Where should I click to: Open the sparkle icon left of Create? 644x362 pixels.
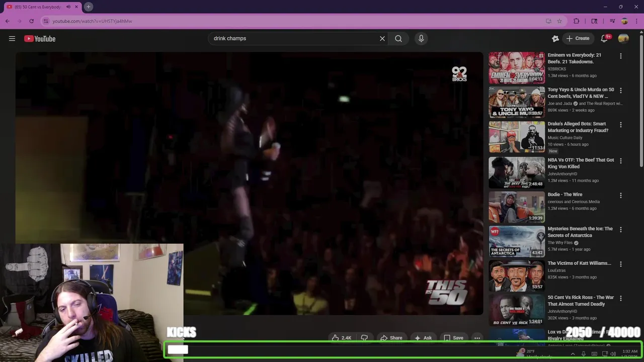[555, 38]
